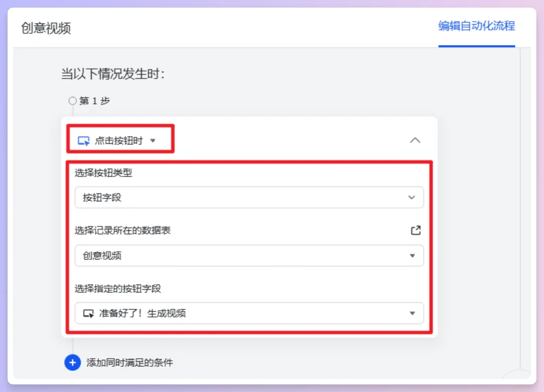Screen dimensions: 544x392
Task: Click the blue underline below 编辑自动化流程
Action: tap(476, 46)
